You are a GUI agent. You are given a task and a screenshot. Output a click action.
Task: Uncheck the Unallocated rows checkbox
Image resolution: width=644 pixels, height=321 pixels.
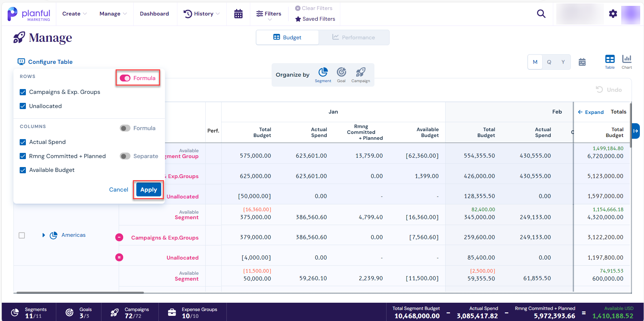click(x=23, y=106)
